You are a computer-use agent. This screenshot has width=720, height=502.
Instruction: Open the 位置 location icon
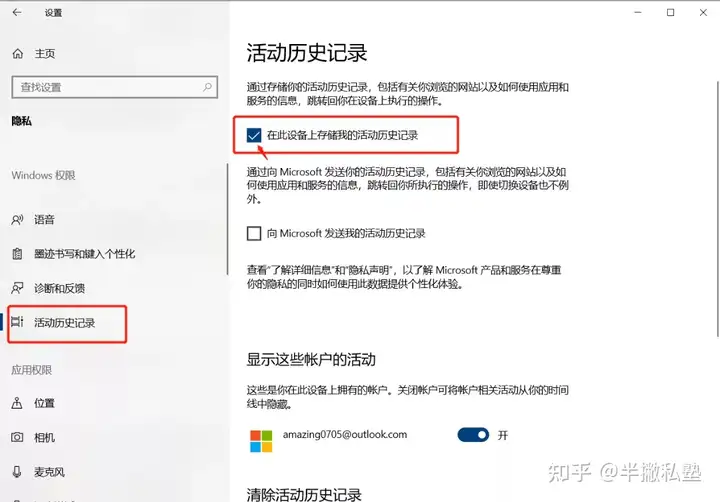17,403
